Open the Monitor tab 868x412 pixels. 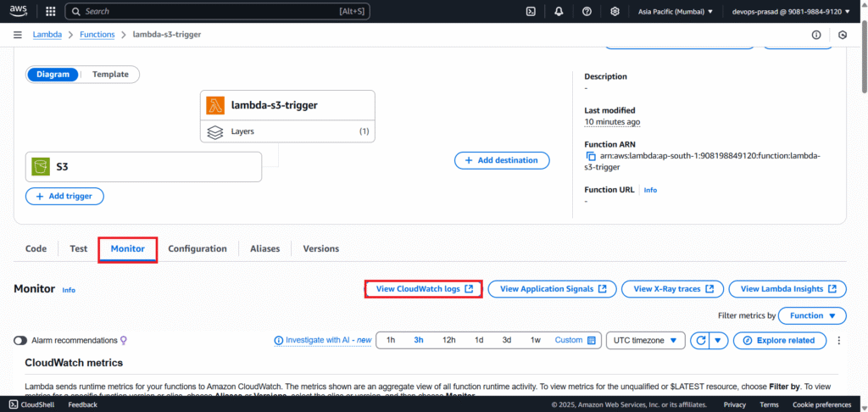pyautogui.click(x=128, y=249)
